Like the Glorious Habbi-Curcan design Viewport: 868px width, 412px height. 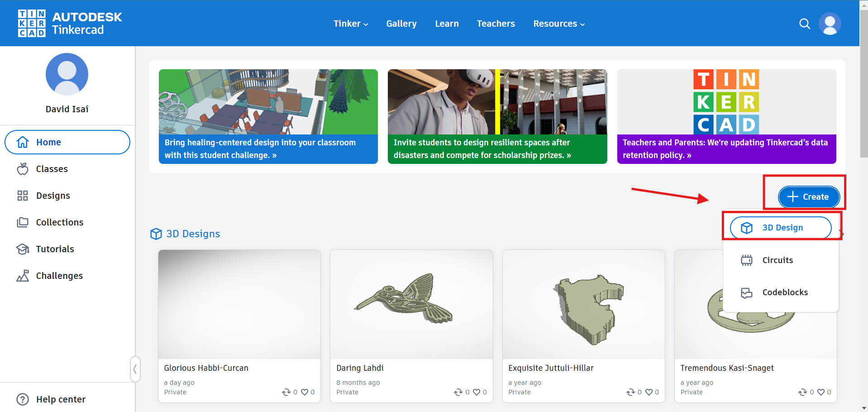tap(305, 392)
